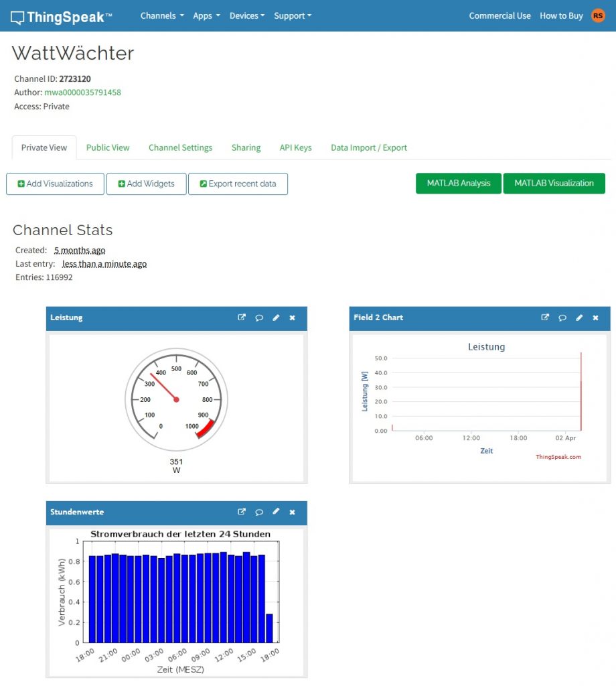Edit the Stundenwerte widget with pencil icon

tap(276, 512)
